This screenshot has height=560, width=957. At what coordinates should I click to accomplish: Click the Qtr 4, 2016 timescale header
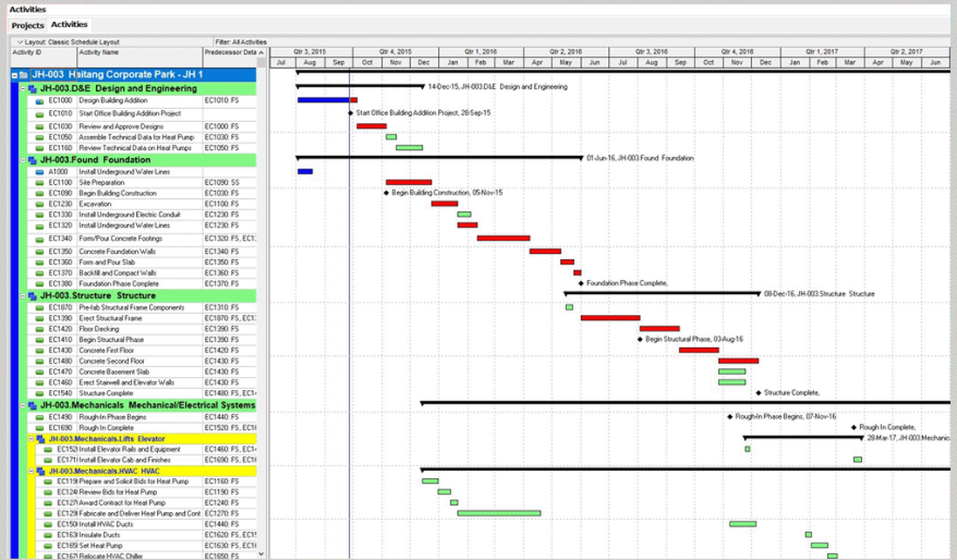click(737, 51)
